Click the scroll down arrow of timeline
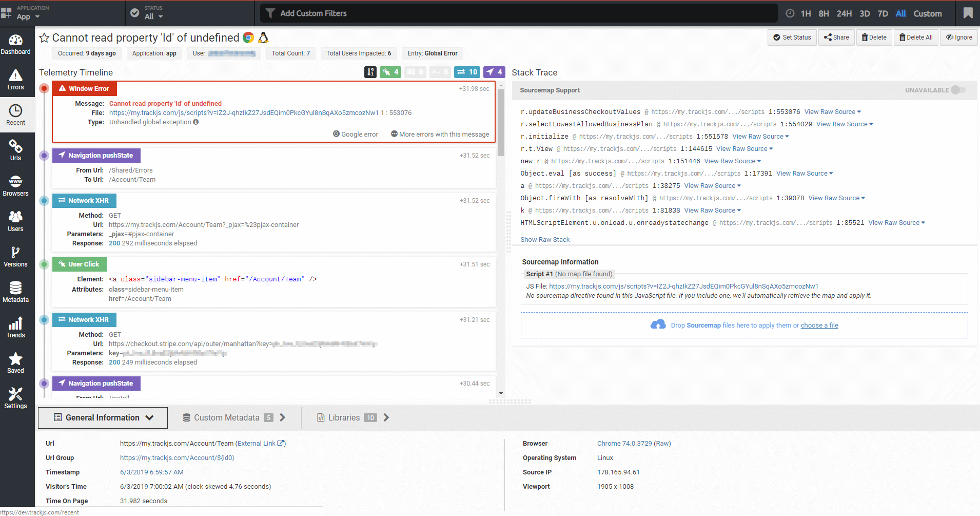 click(501, 394)
